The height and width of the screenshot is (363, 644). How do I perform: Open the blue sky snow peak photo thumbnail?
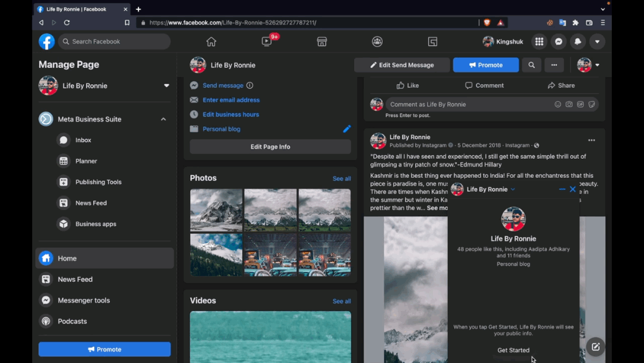point(216,254)
